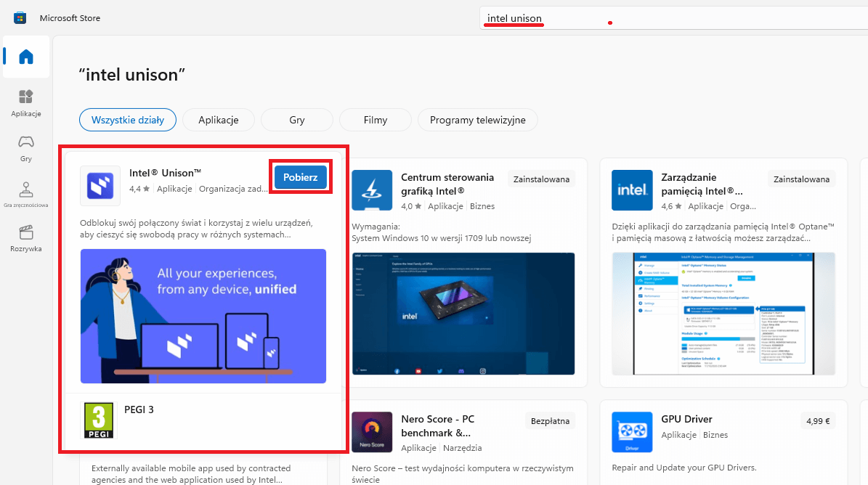868x485 pixels.
Task: Click the 4,0 star rating text
Action: (411, 205)
